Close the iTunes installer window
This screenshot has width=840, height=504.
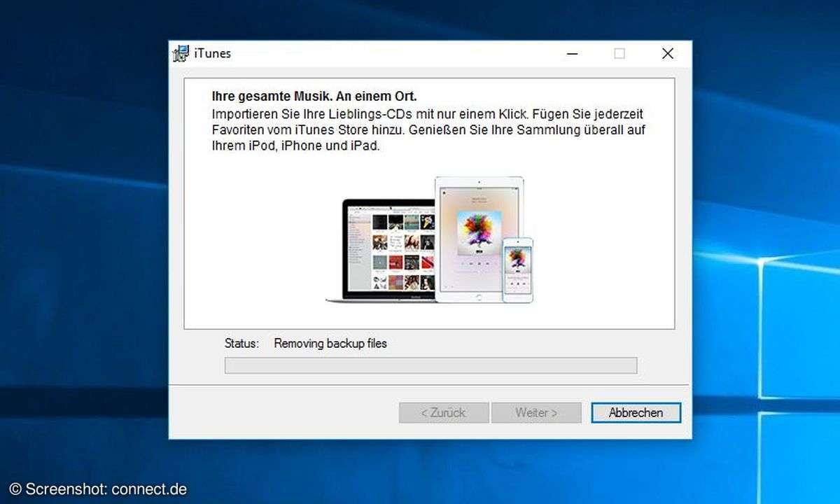668,54
